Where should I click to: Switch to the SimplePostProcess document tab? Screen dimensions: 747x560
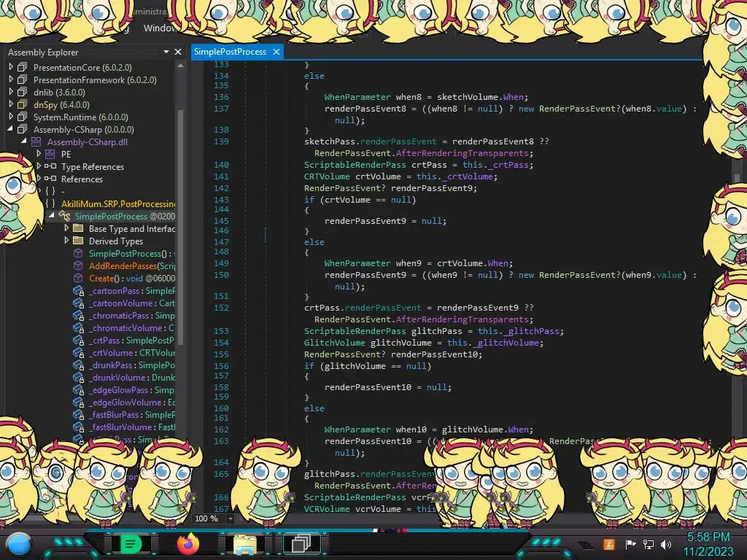tap(230, 52)
